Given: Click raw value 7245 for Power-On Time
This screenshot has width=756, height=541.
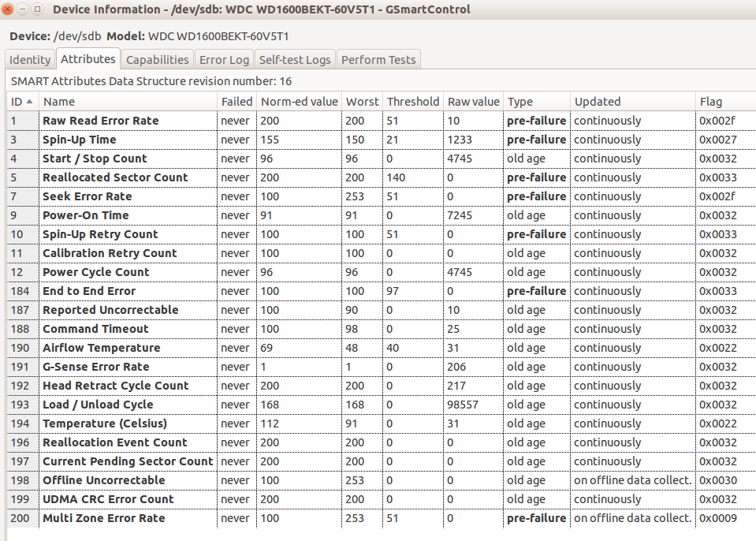Looking at the screenshot, I should tap(460, 215).
